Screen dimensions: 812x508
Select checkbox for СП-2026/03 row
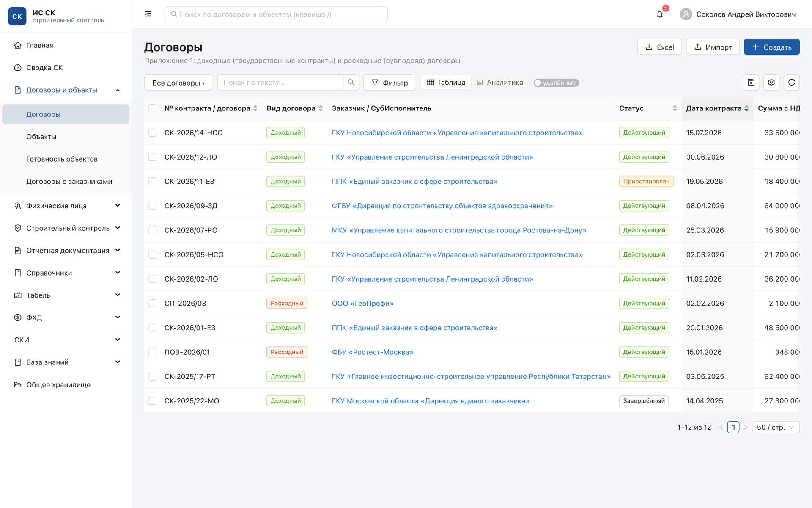(152, 303)
